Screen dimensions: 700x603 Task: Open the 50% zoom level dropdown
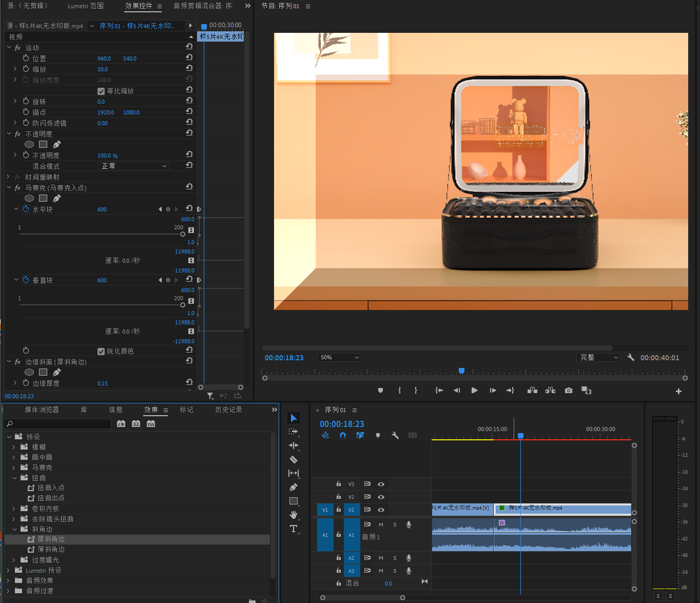tap(340, 358)
